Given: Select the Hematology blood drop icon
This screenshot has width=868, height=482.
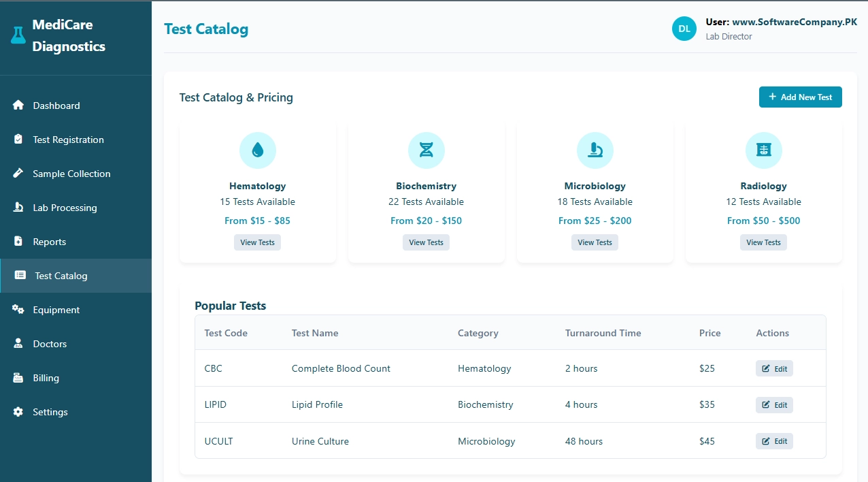Looking at the screenshot, I should tap(257, 150).
